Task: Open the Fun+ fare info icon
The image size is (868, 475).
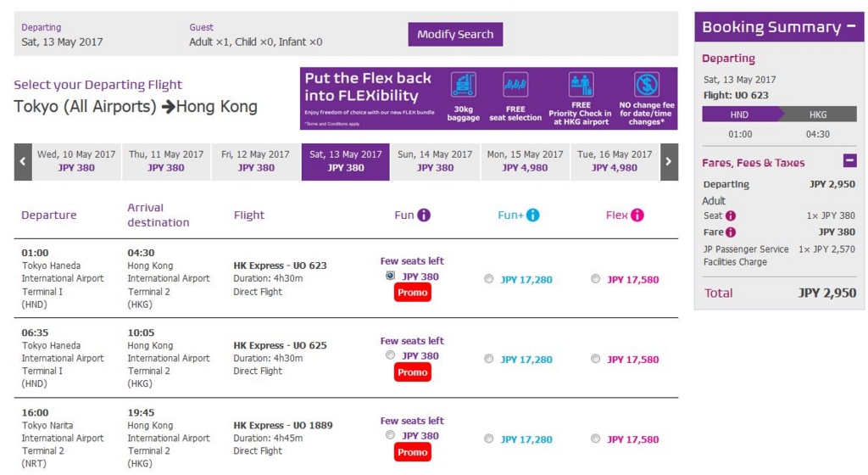Action: (532, 215)
